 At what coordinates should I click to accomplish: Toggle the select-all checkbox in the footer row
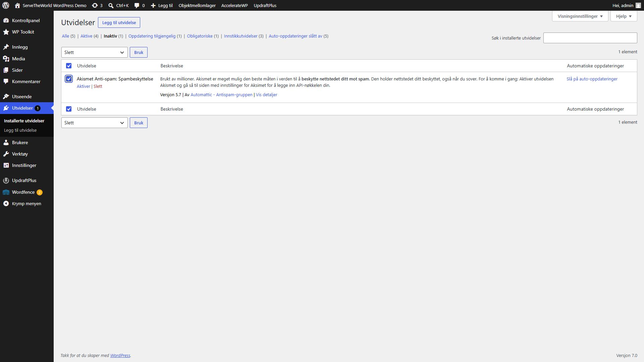[x=69, y=109]
